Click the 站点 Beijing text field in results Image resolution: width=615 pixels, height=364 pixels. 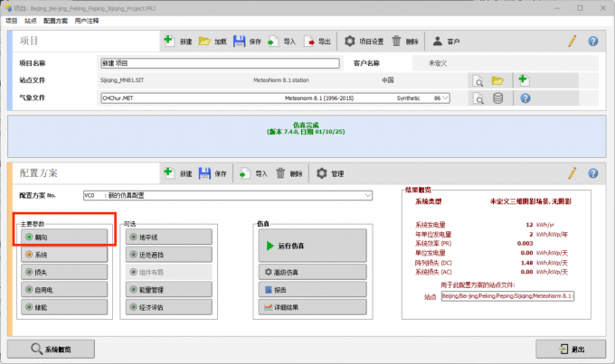pos(507,296)
